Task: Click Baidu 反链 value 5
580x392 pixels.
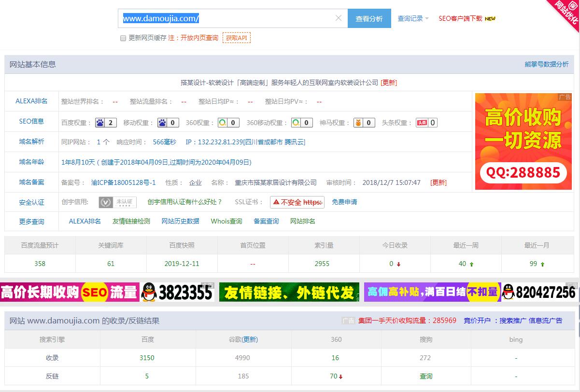Action: pos(147,376)
